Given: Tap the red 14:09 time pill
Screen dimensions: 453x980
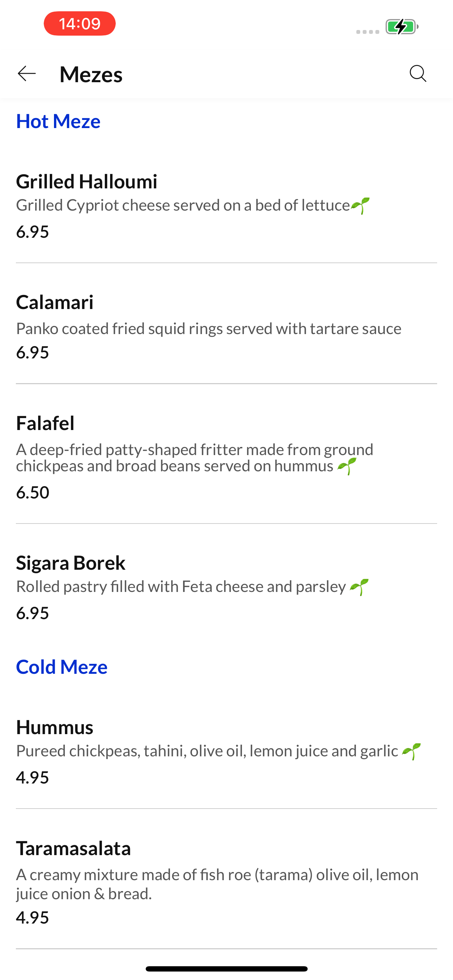Looking at the screenshot, I should tap(79, 24).
